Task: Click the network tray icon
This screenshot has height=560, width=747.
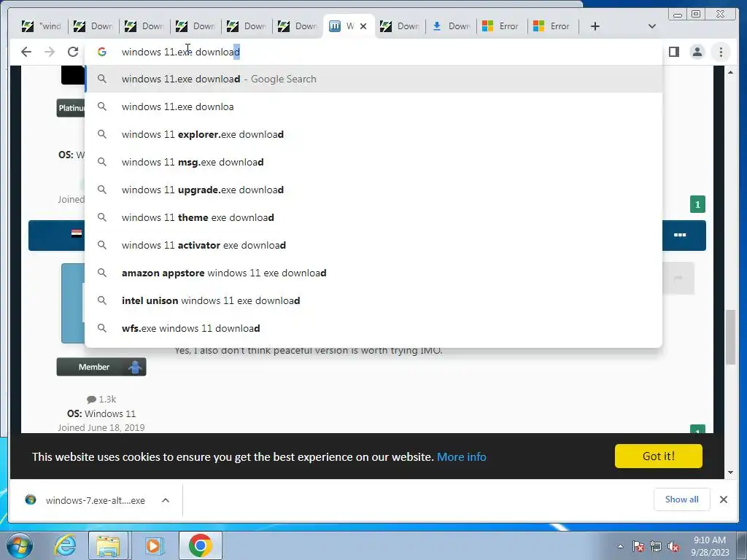Action: point(656,546)
